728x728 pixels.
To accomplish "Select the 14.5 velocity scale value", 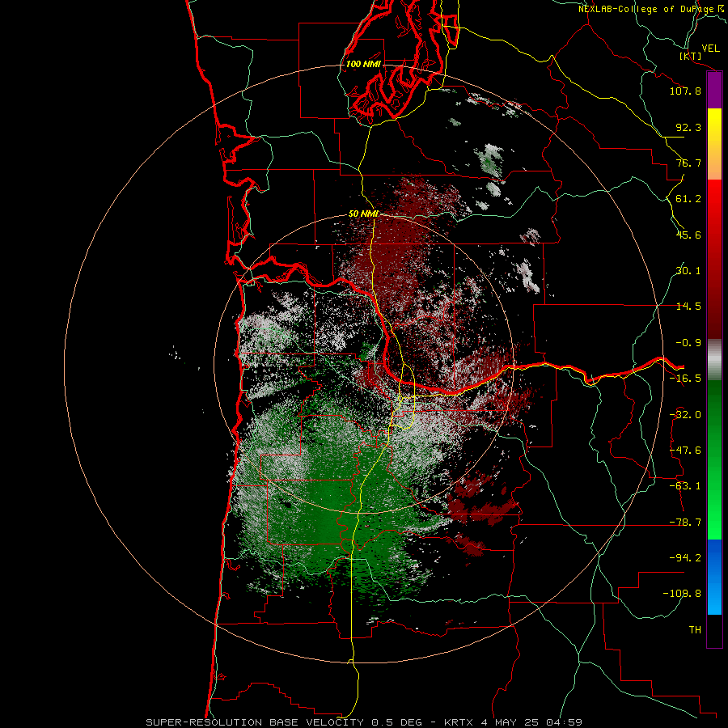I will click(688, 307).
